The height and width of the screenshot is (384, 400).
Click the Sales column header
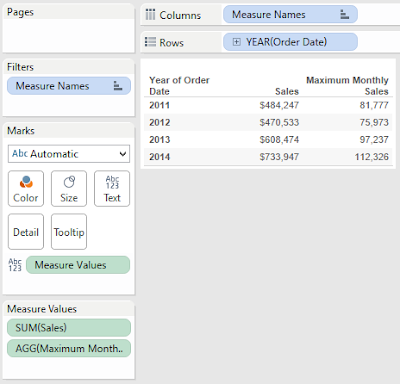[x=287, y=91]
